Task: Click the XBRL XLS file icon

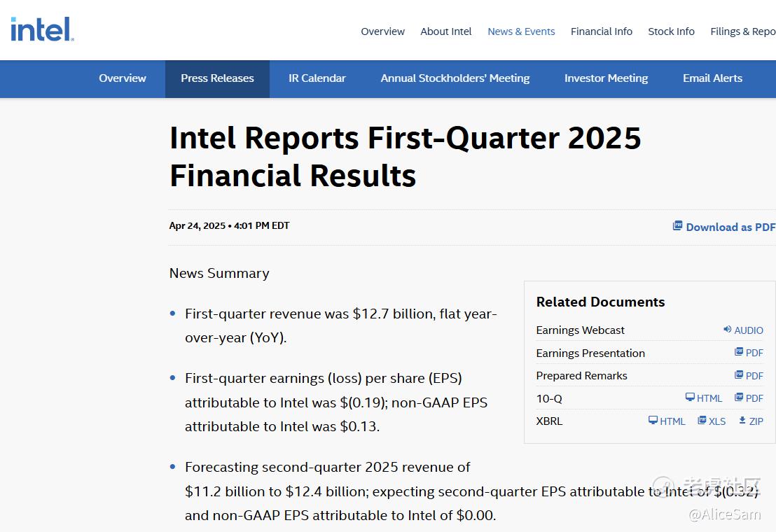Action: coord(702,421)
